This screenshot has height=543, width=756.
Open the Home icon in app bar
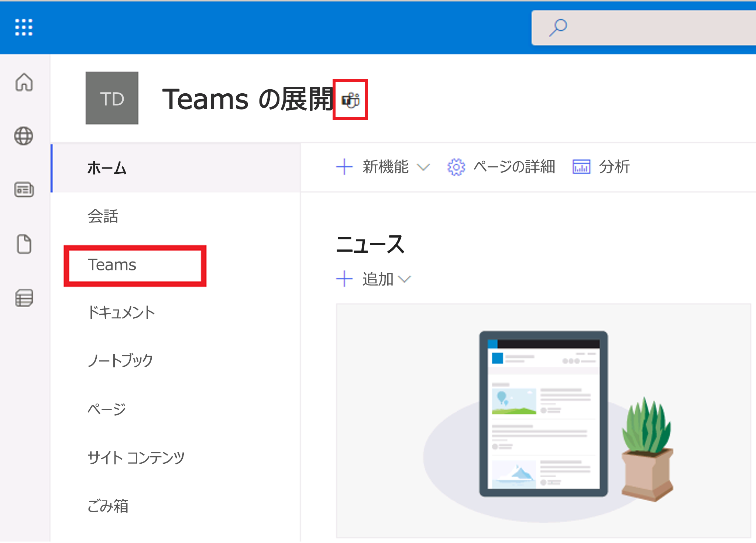click(x=24, y=82)
